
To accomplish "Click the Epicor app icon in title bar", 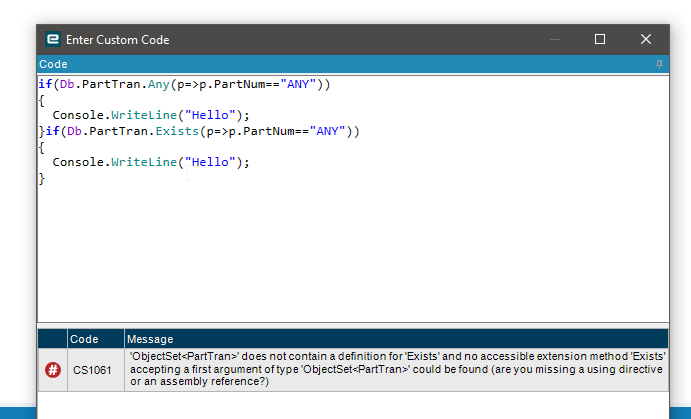I will click(x=53, y=40).
